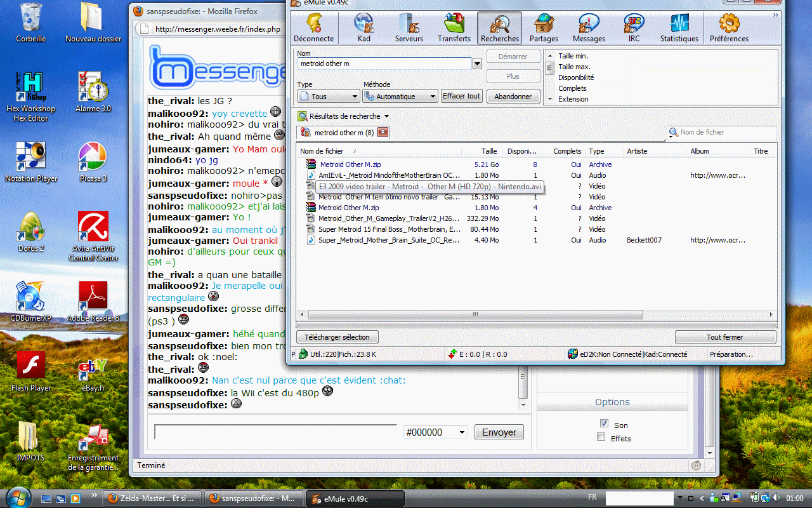This screenshot has height=508, width=812.
Task: Toggle the Son checkbox in messenger options
Action: point(604,424)
